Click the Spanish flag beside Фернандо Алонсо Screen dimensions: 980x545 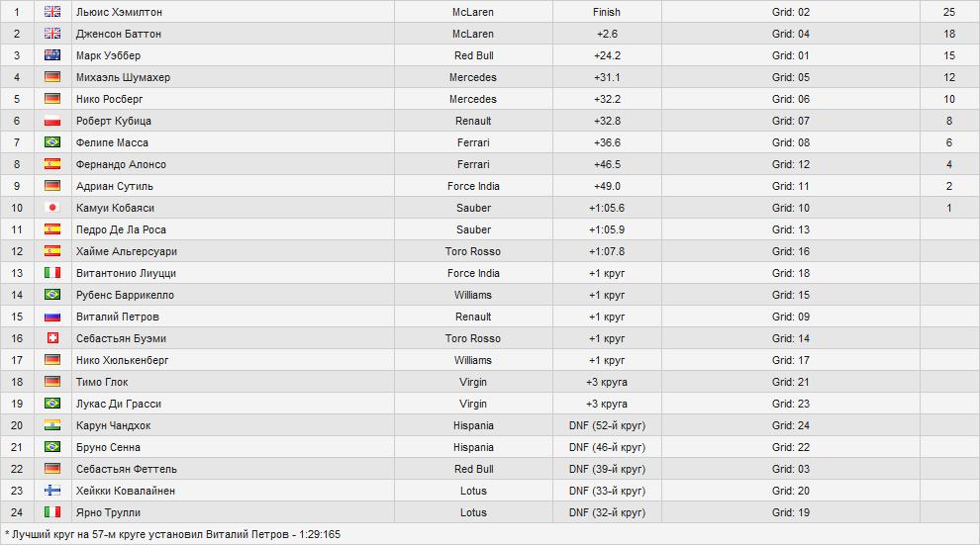click(x=52, y=164)
